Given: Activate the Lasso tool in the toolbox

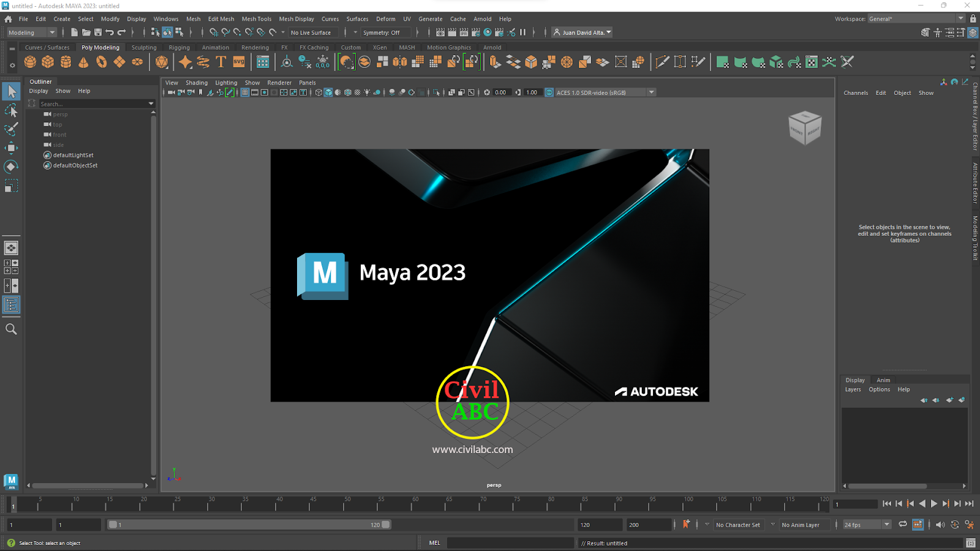Looking at the screenshot, I should (11, 111).
